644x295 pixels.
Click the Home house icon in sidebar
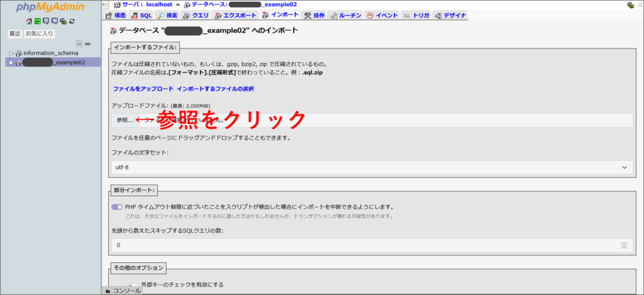[x=29, y=21]
